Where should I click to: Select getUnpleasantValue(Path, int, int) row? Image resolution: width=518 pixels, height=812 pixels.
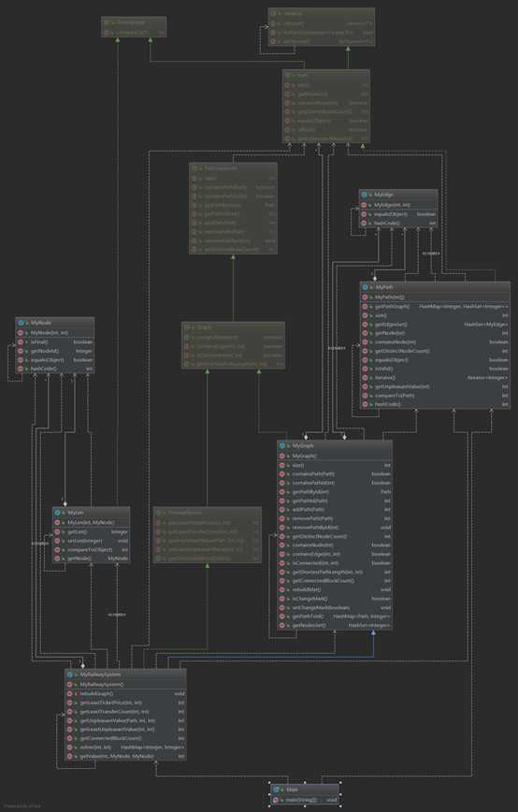tap(125, 721)
